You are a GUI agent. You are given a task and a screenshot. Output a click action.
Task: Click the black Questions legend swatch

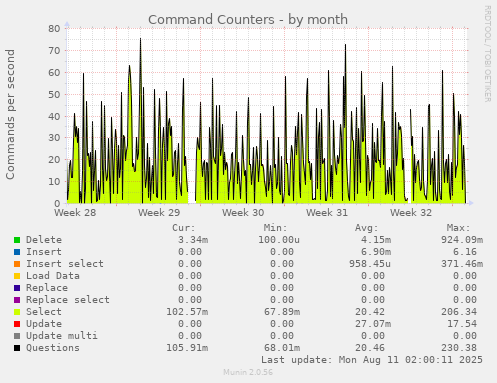click(x=17, y=348)
